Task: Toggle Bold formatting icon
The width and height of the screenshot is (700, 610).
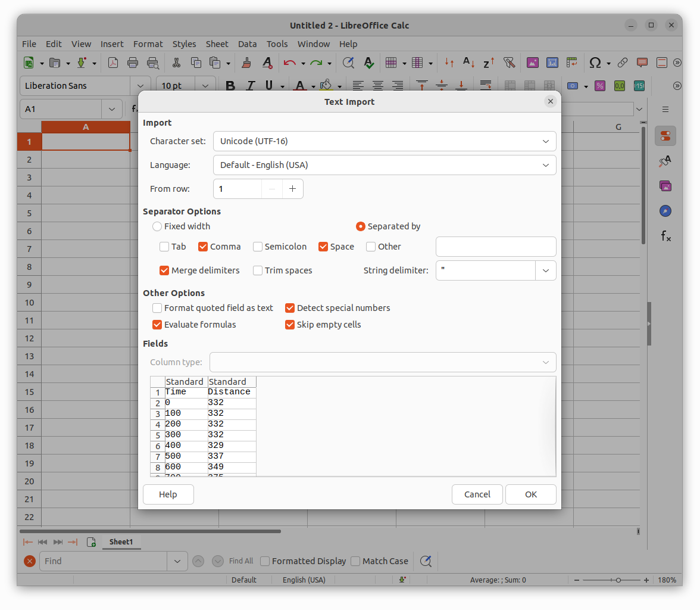Action: [x=230, y=86]
